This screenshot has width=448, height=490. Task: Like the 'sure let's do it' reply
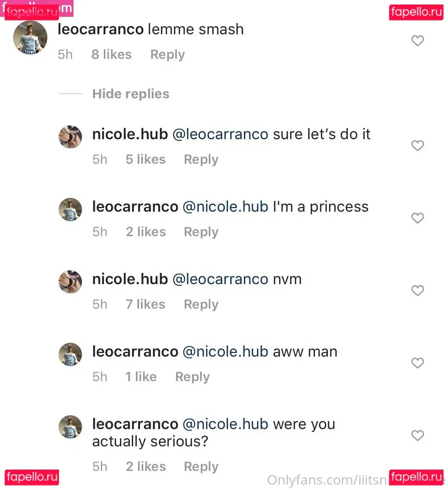(x=417, y=146)
